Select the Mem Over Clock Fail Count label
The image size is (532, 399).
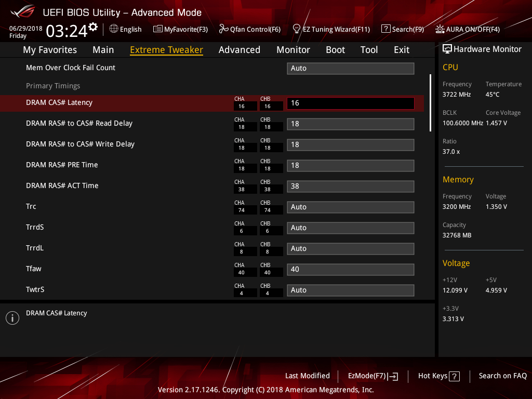click(x=71, y=68)
